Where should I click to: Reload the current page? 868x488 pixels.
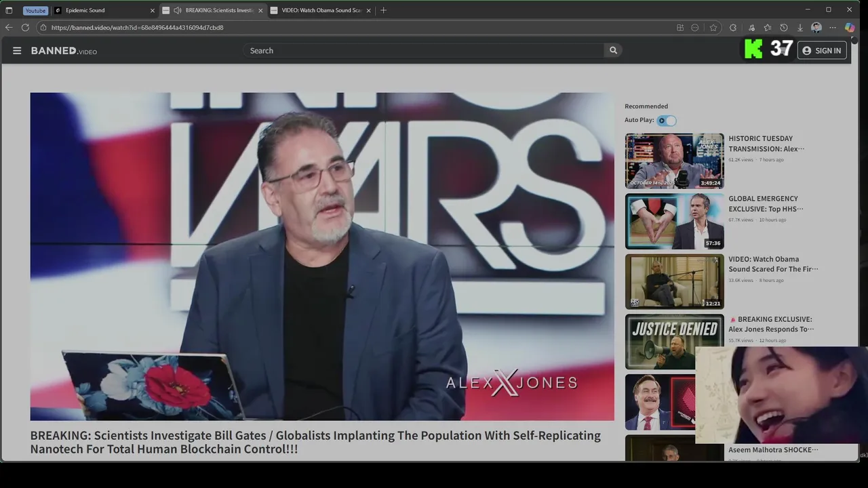point(25,28)
